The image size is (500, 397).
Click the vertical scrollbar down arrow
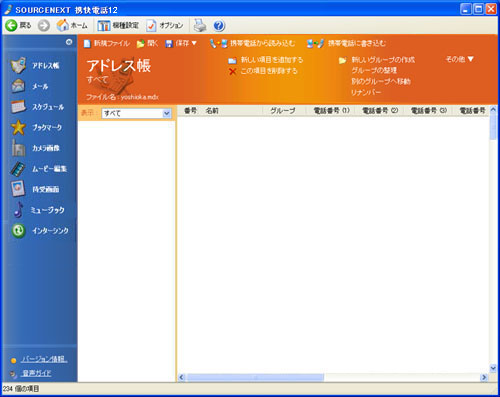point(493,368)
